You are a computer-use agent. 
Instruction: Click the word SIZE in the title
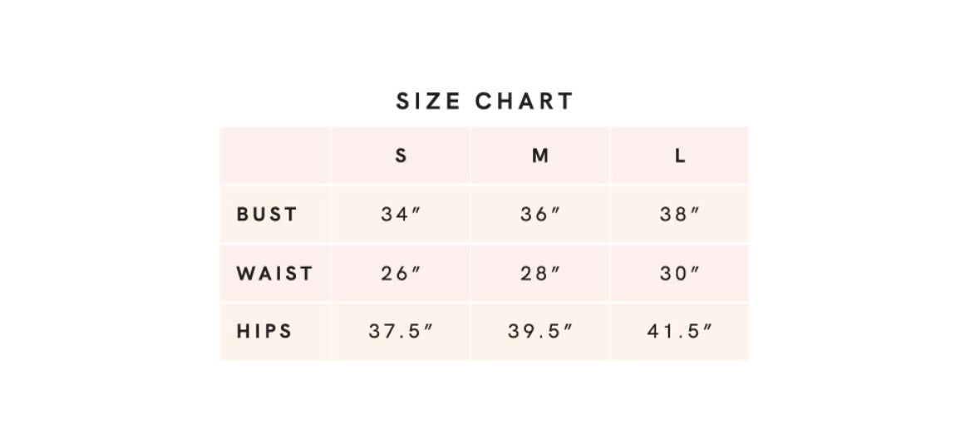tap(428, 101)
